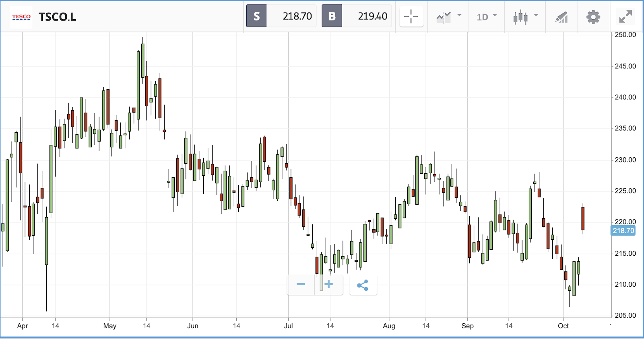Click the Aug label on time axis
The height and width of the screenshot is (339, 644).
(389, 326)
